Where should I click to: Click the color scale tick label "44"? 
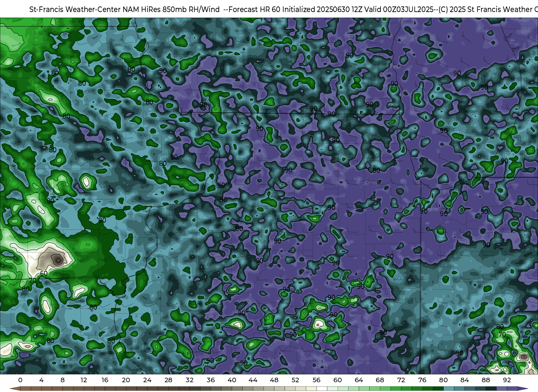253,380
